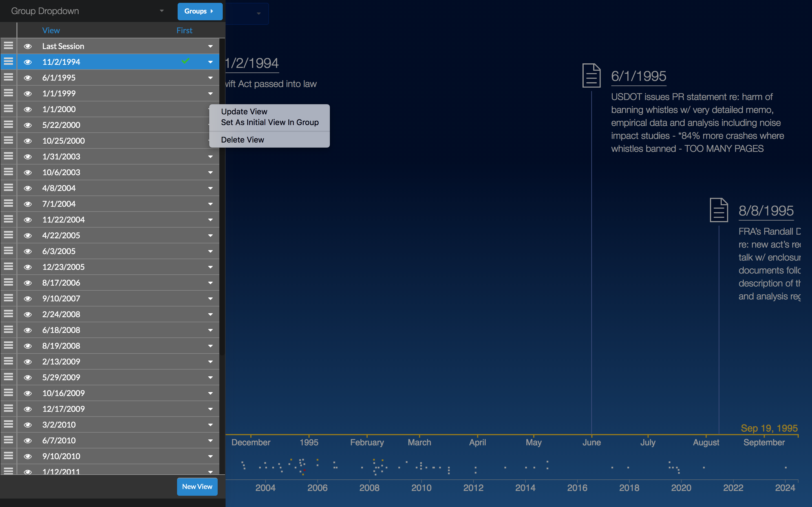The image size is (812, 507).
Task: Open the Groups button
Action: tap(199, 11)
